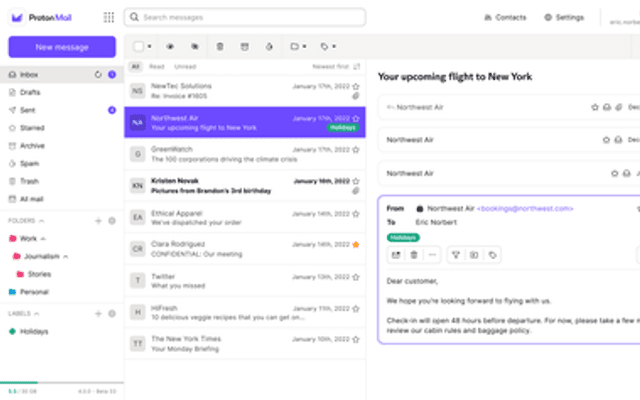Click trash icon in open message toolbar
Screen dimensions: 640x400
click(414, 255)
